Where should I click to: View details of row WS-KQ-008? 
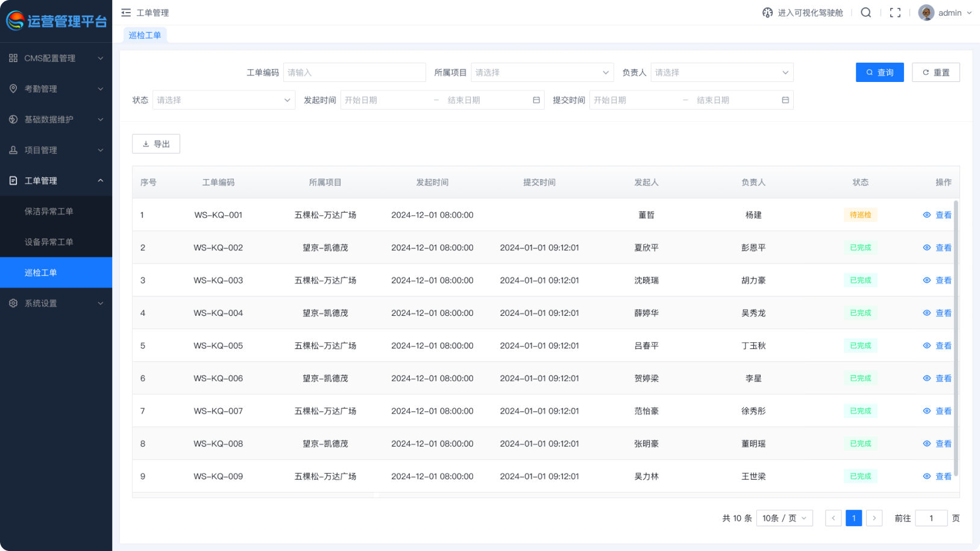pos(937,444)
